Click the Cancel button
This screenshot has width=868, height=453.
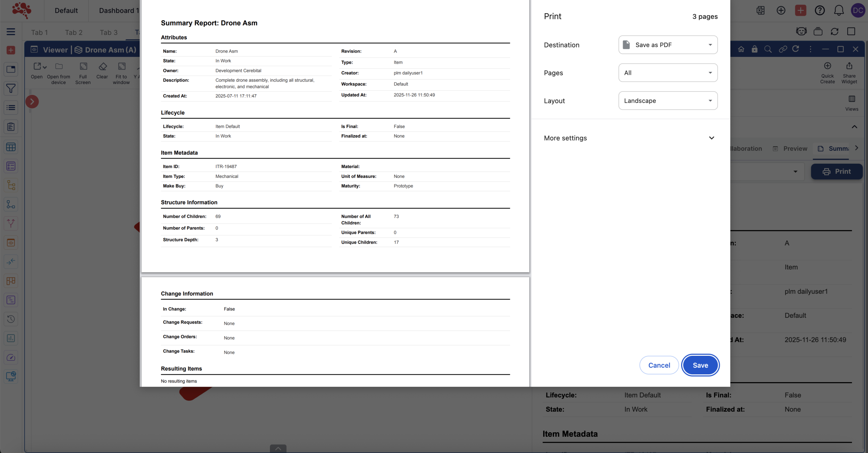point(659,365)
